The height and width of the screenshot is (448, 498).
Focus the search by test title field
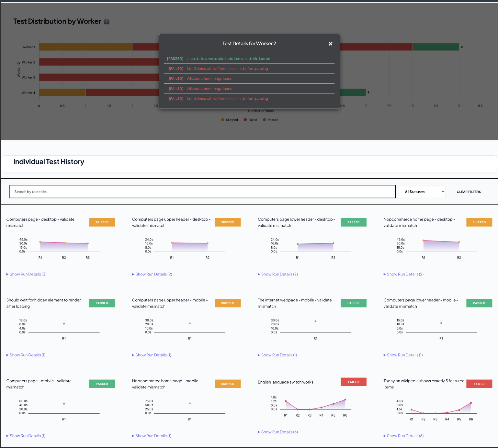pyautogui.click(x=202, y=192)
